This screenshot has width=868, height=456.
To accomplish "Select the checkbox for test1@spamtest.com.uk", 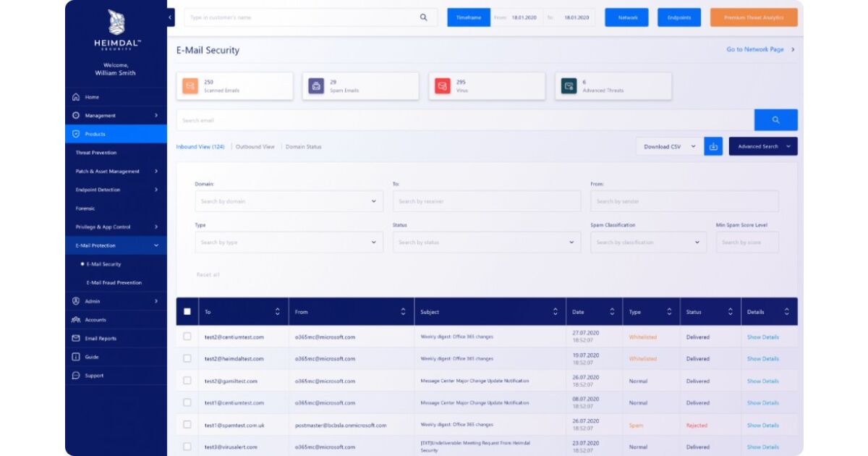I will tap(187, 425).
